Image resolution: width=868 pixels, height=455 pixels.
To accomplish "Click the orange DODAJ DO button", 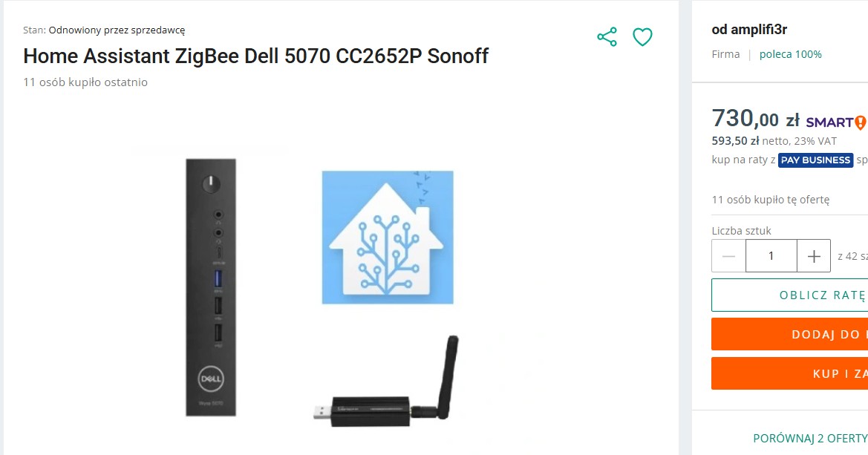I will click(790, 334).
